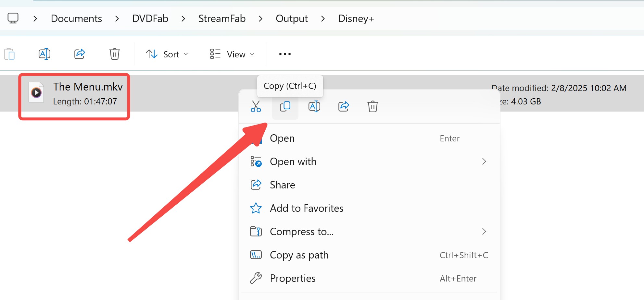Select The Menu.mkv file
This screenshot has height=300, width=644.
click(88, 87)
